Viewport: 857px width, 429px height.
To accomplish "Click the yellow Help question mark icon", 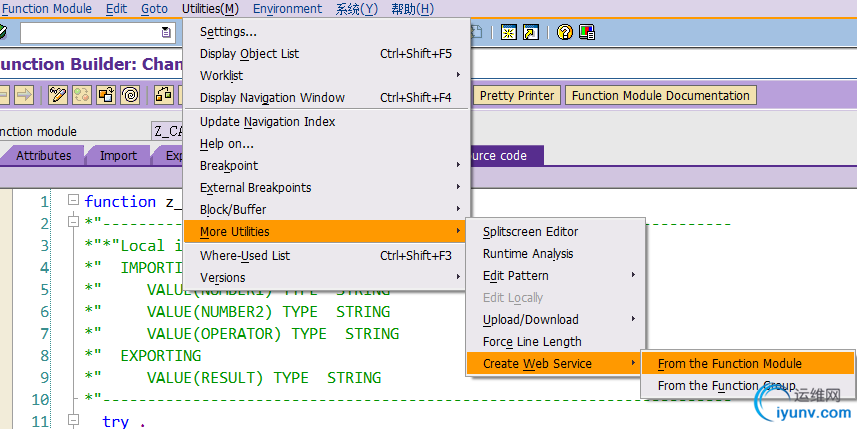I will coord(565,32).
